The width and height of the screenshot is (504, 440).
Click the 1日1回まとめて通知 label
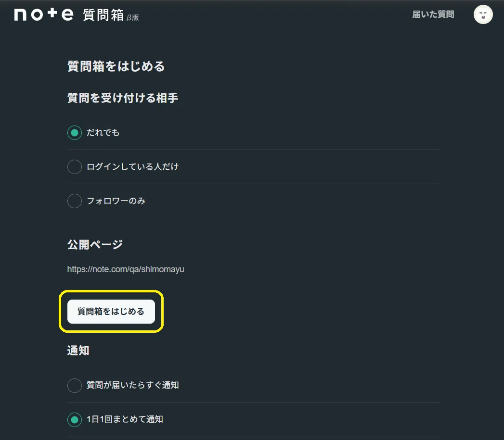pyautogui.click(x=125, y=419)
